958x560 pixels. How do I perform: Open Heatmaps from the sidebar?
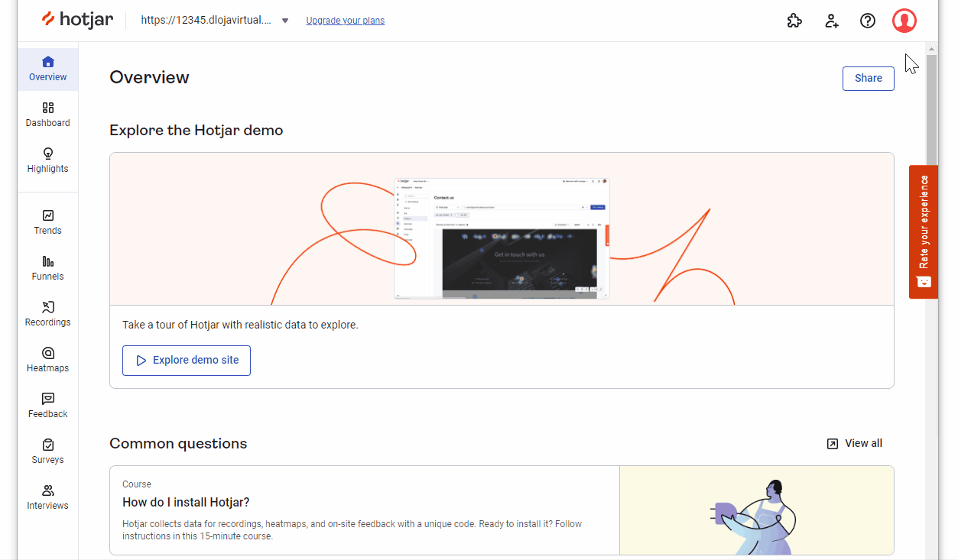pos(48,360)
